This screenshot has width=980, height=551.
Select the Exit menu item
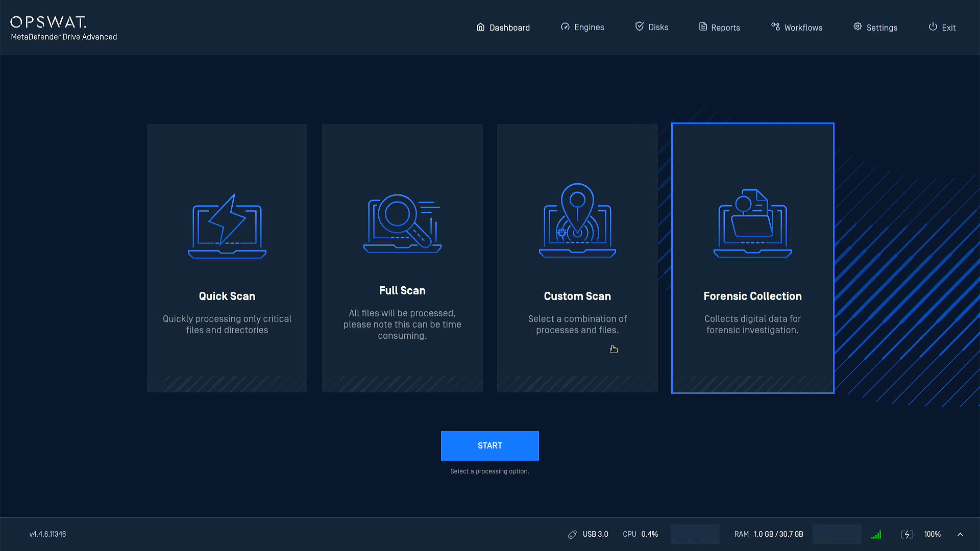click(x=942, y=28)
